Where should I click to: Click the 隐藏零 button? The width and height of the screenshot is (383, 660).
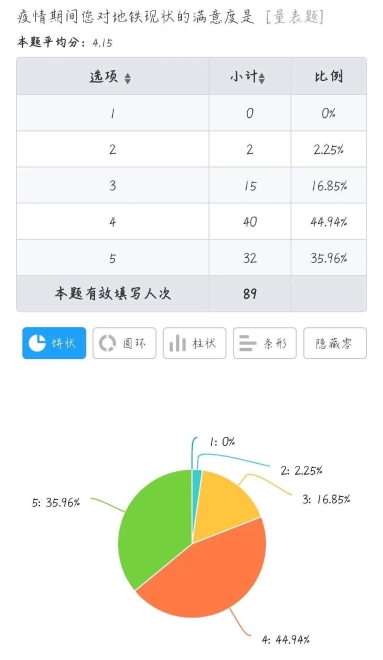click(335, 343)
